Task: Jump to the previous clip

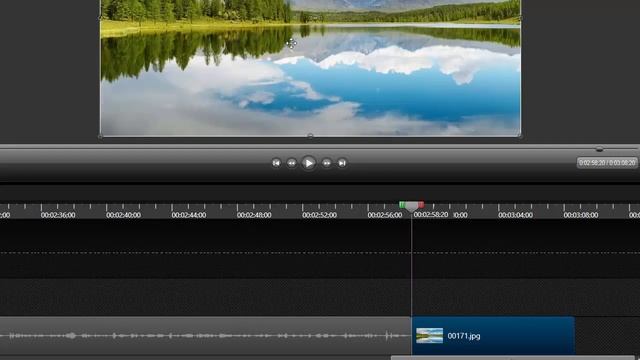Action: point(276,163)
